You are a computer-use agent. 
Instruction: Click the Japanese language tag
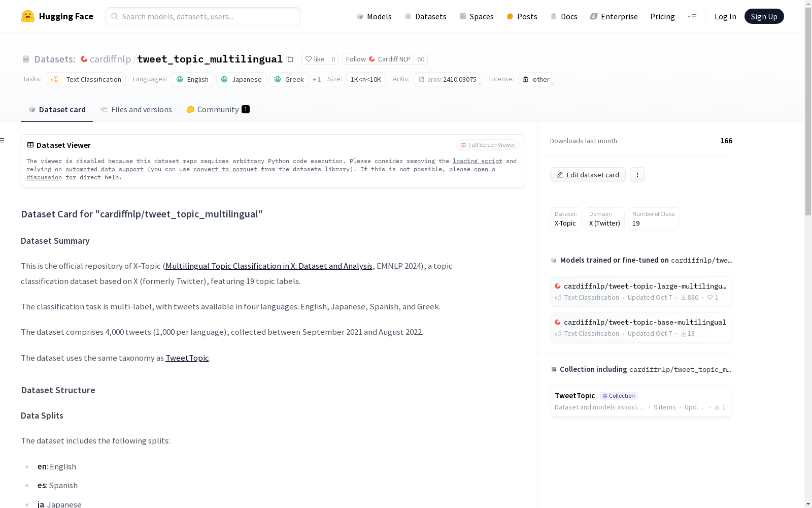pyautogui.click(x=241, y=79)
